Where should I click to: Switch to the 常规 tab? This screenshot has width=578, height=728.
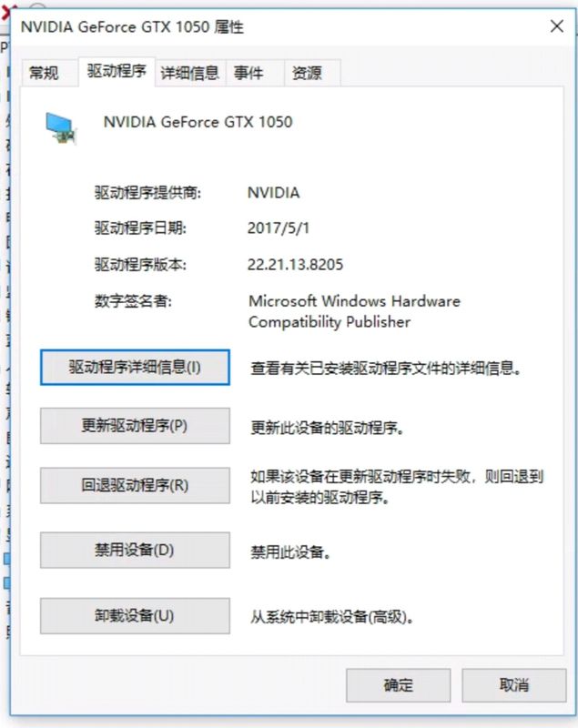pos(44,73)
